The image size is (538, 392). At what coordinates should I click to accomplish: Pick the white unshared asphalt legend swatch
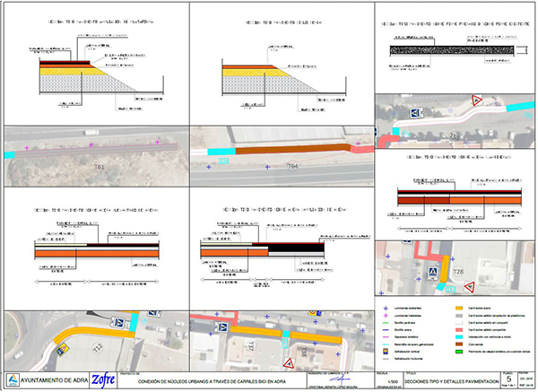coord(459,323)
